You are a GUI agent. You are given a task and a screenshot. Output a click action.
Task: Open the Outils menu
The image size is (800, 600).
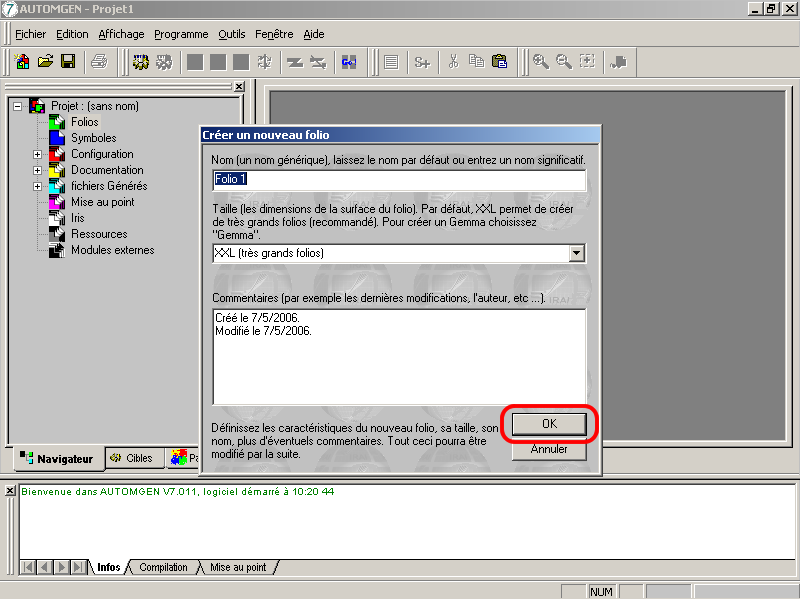231,34
